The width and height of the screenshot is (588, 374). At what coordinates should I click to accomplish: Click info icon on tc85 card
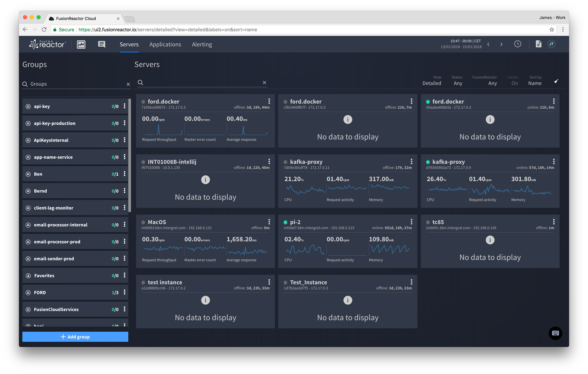coord(490,240)
